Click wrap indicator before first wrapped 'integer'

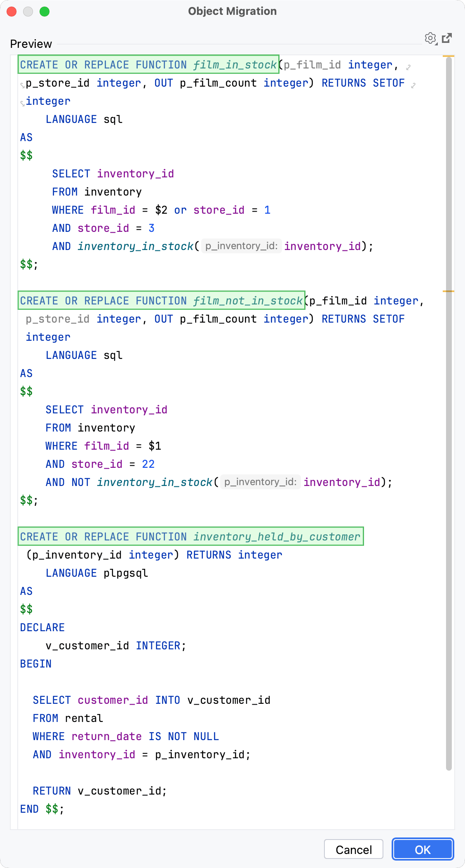(23, 103)
